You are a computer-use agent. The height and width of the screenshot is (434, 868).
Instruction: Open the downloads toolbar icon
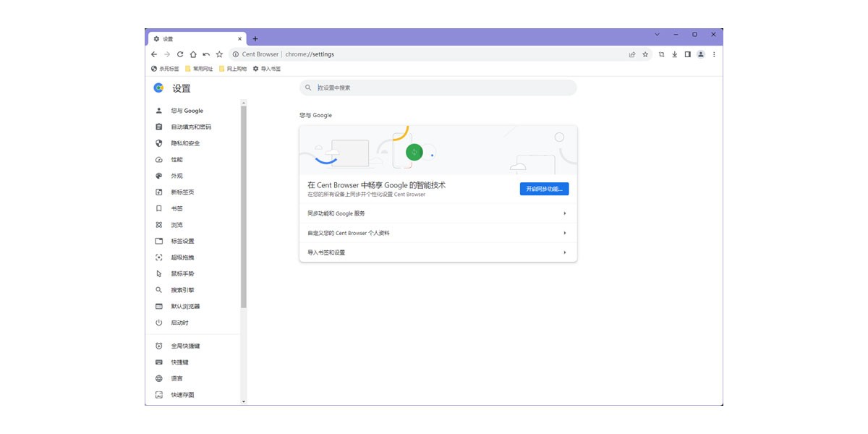pyautogui.click(x=674, y=54)
